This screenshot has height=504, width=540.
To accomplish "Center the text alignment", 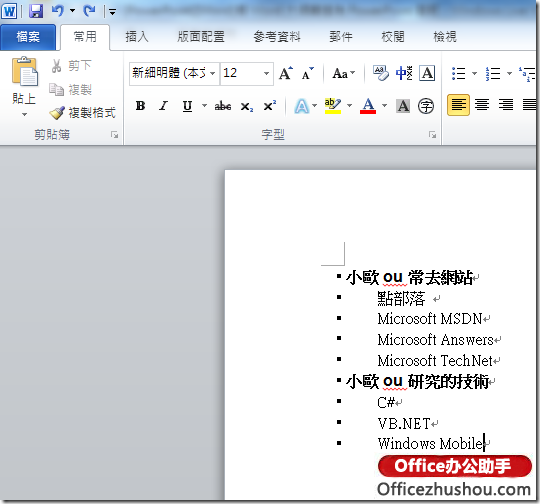I will [482, 105].
